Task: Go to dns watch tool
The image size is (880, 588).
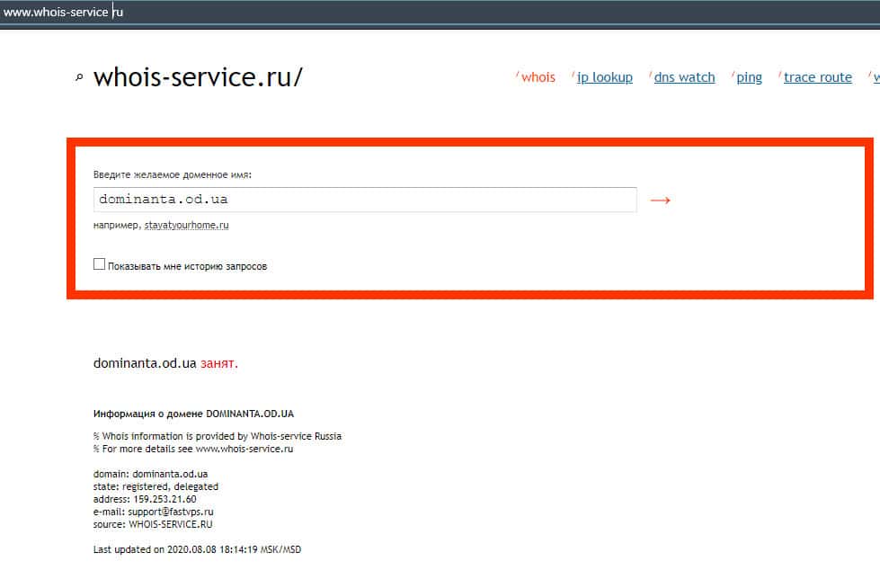Action: point(684,77)
